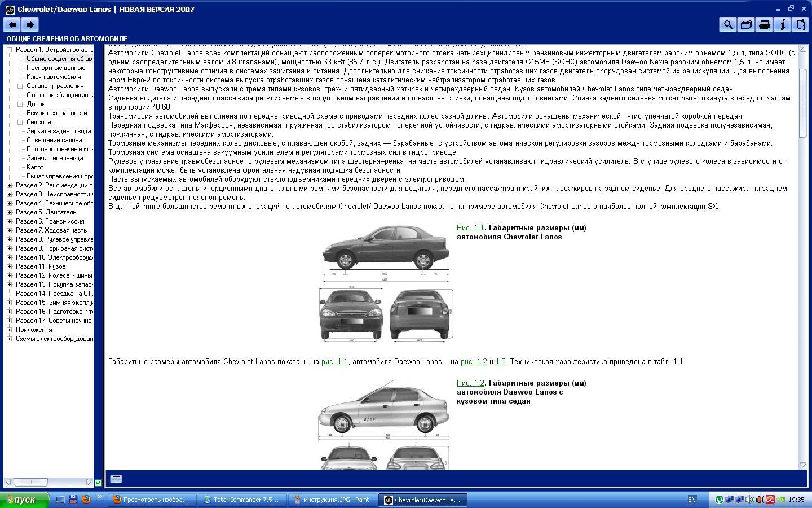Click the system clock 19:35

(796, 500)
